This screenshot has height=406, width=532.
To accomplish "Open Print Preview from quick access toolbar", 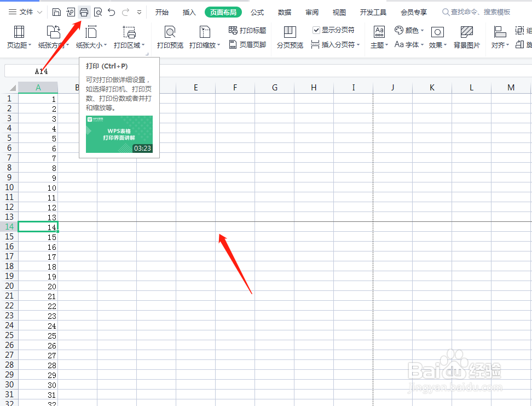I will pos(98,13).
